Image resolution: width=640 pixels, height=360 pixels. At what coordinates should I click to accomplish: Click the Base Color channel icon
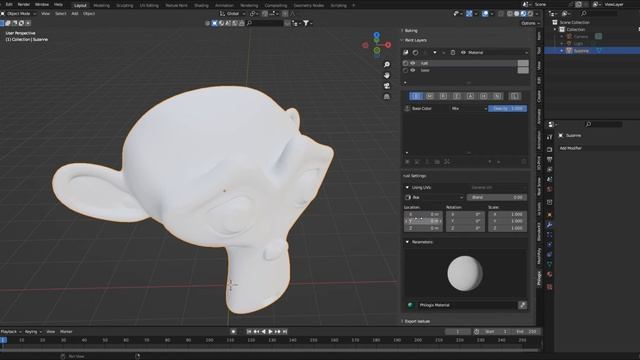point(407,109)
